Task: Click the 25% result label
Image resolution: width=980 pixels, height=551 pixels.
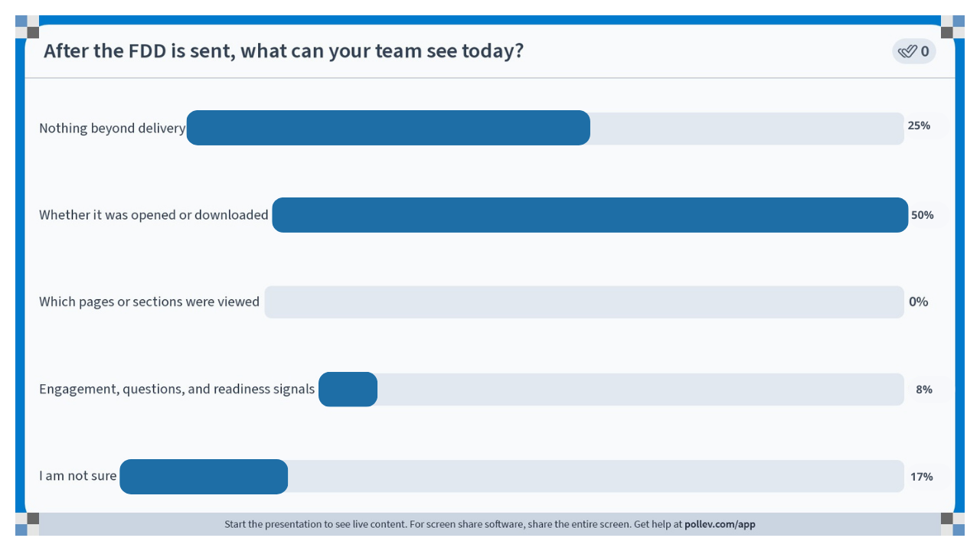Action: (x=919, y=126)
